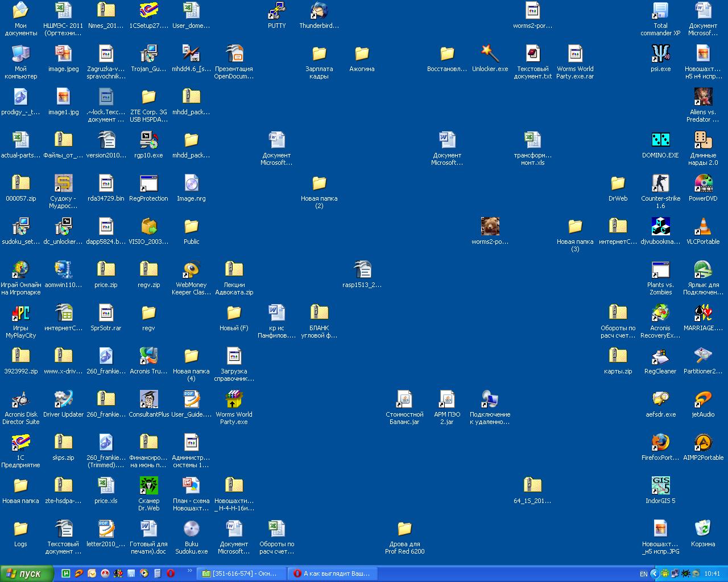Expand hidden system tray icons arrow

(x=654, y=574)
